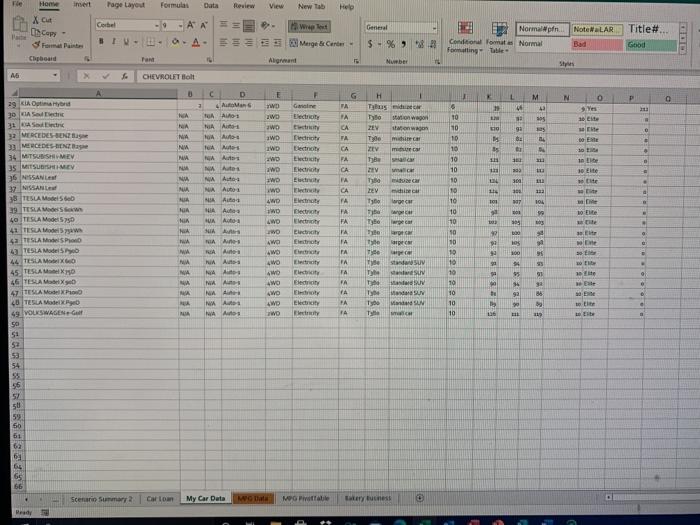Open the font size 9 dropdown
700x525 pixels.
pyautogui.click(x=180, y=26)
